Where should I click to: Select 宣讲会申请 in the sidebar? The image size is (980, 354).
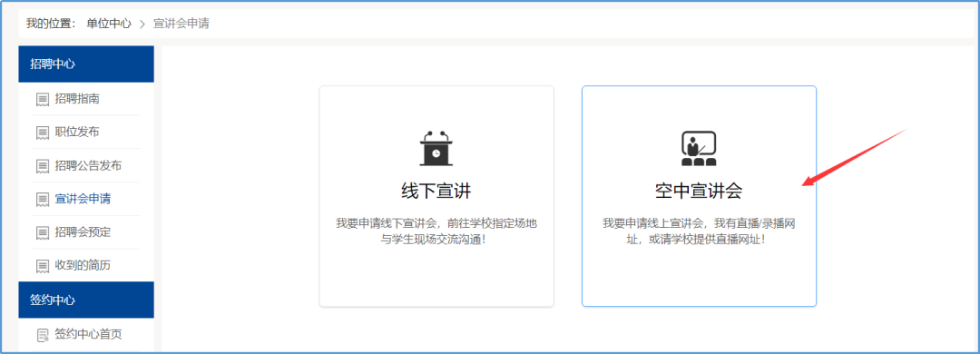83,199
